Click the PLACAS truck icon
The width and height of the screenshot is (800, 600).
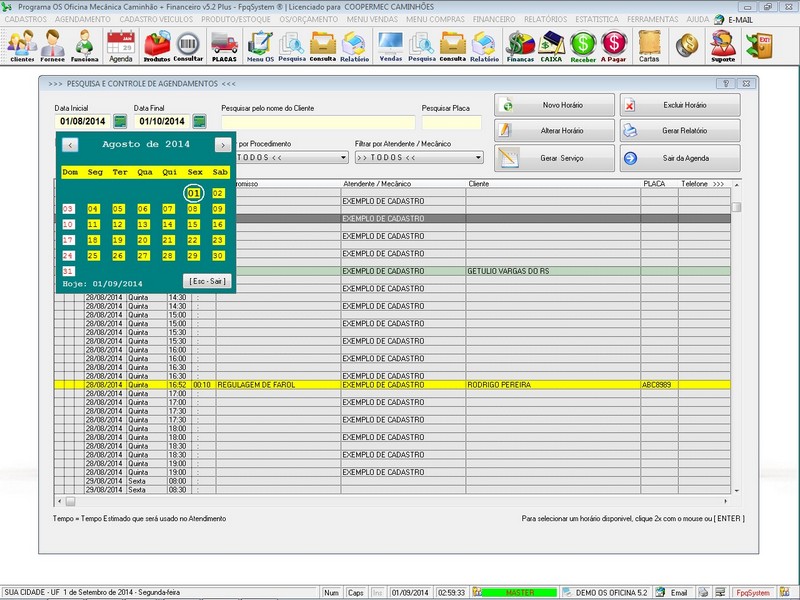coord(224,46)
